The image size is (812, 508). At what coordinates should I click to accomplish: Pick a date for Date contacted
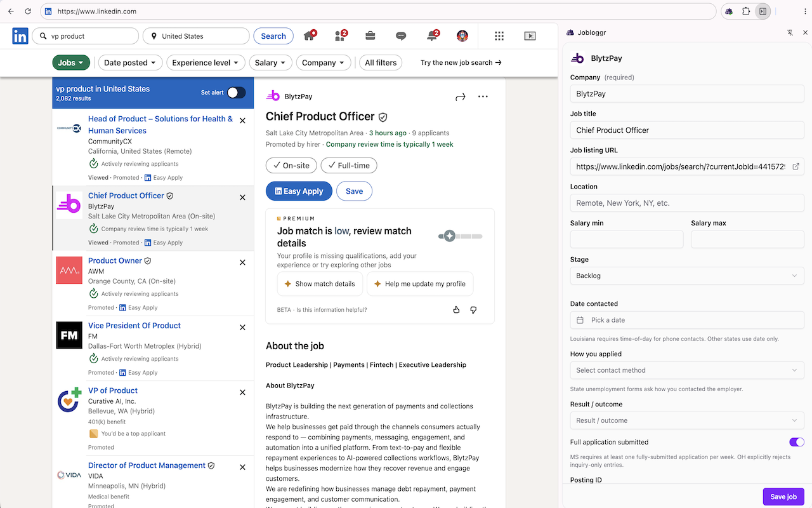(687, 320)
